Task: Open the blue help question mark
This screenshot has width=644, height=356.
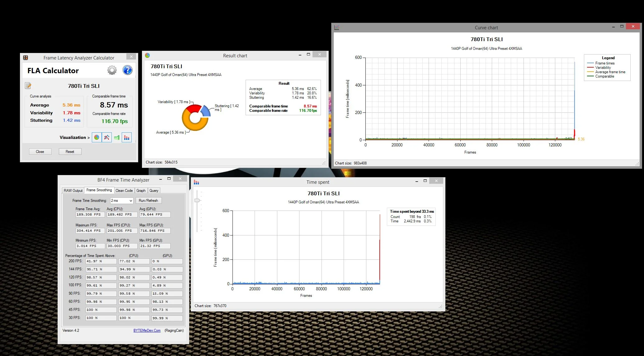Action: [x=127, y=70]
